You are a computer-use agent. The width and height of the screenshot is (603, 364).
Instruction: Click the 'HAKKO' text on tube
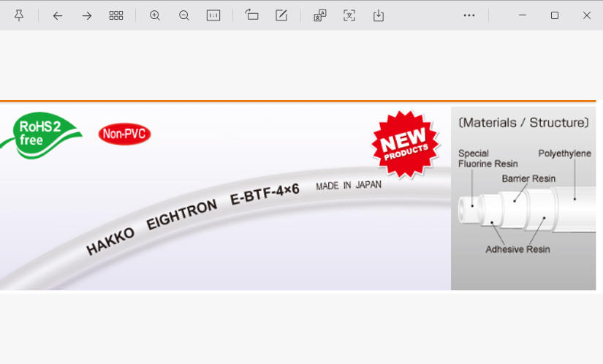click(x=110, y=241)
